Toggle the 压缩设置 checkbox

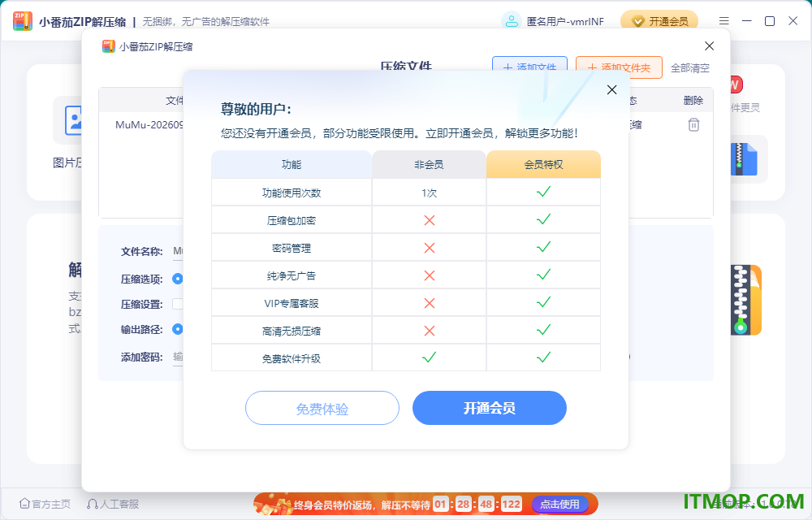point(178,304)
